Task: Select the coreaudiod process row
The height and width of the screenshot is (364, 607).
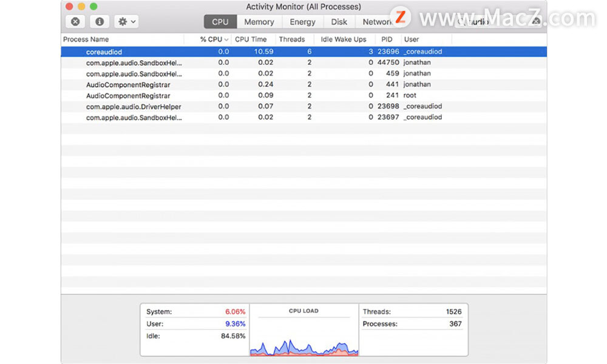Action: click(x=104, y=52)
